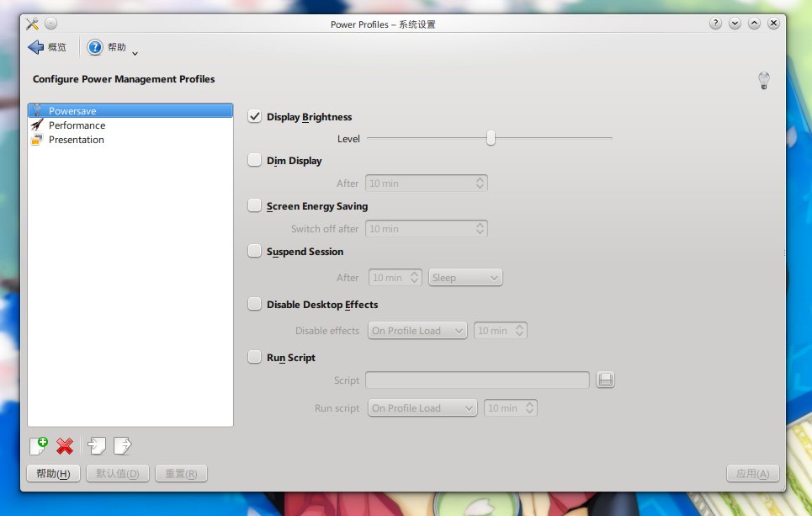
Task: Click the title bar question mark help button
Action: tap(715, 24)
